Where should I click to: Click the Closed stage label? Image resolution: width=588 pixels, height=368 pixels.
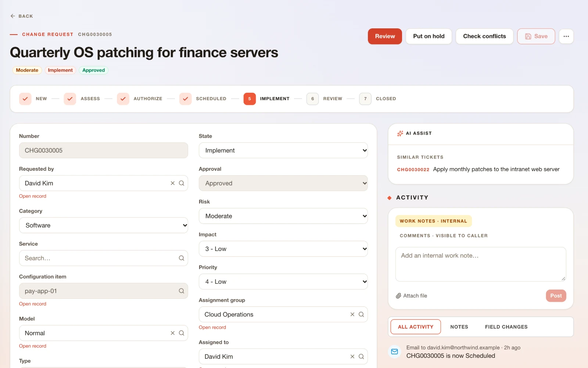point(386,99)
